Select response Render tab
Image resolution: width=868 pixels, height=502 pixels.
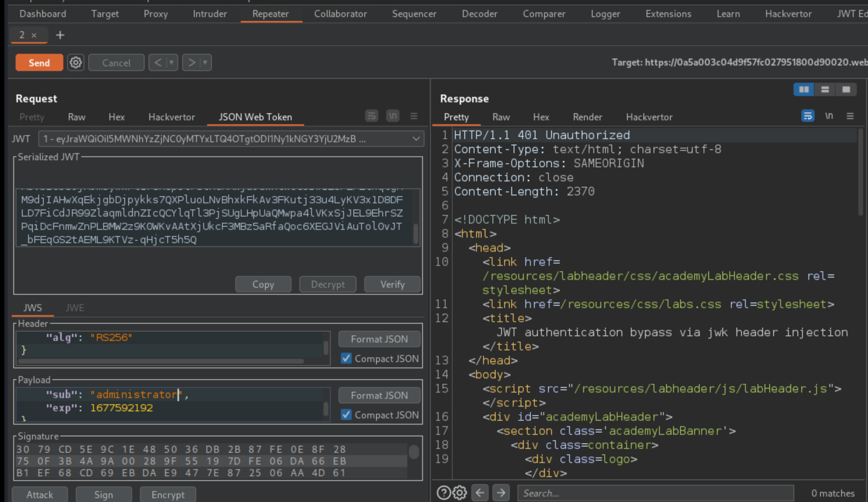(587, 117)
